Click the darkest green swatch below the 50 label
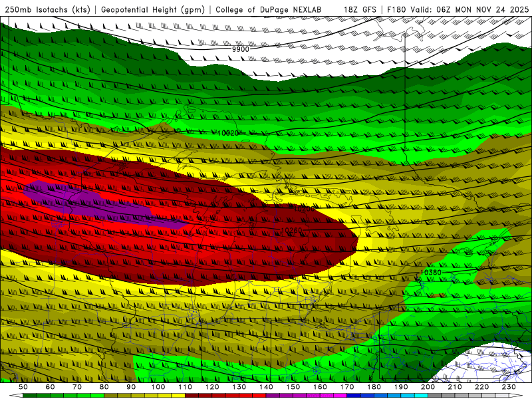This screenshot has width=532, height=399. click(30, 396)
